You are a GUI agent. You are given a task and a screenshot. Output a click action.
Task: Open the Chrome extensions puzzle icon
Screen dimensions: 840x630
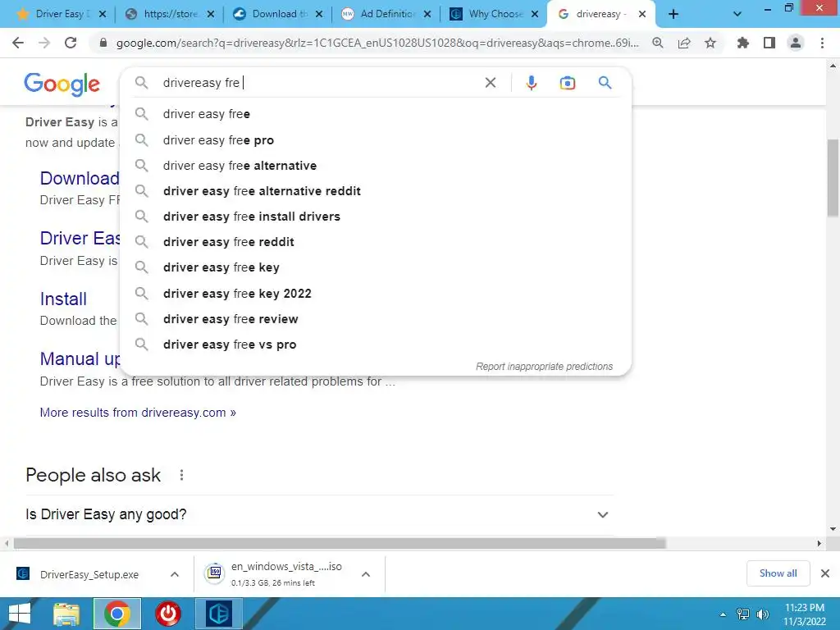[742, 43]
